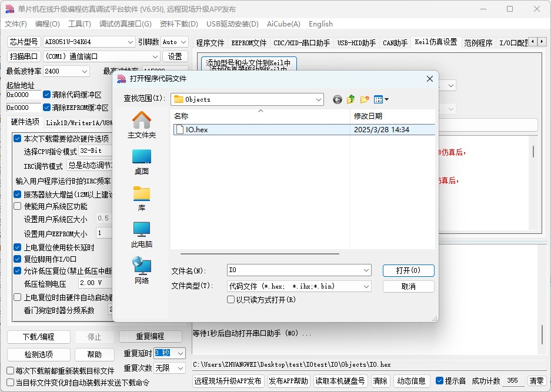Click the first start address 0x0000 field

click(24, 95)
